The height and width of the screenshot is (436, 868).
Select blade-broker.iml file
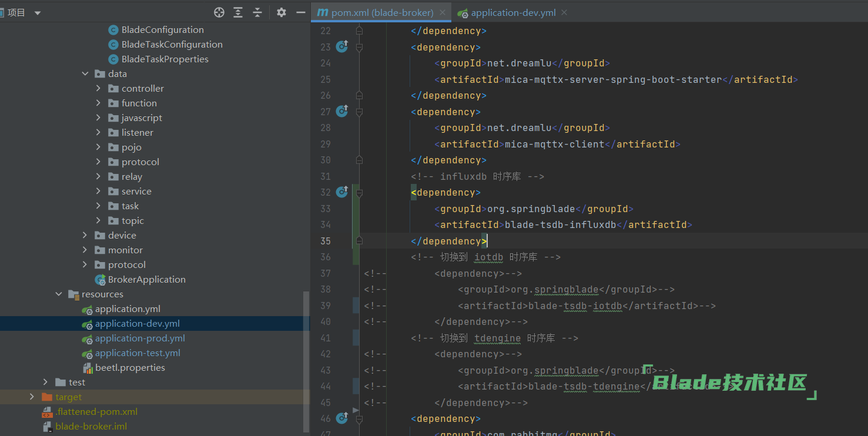click(x=91, y=427)
